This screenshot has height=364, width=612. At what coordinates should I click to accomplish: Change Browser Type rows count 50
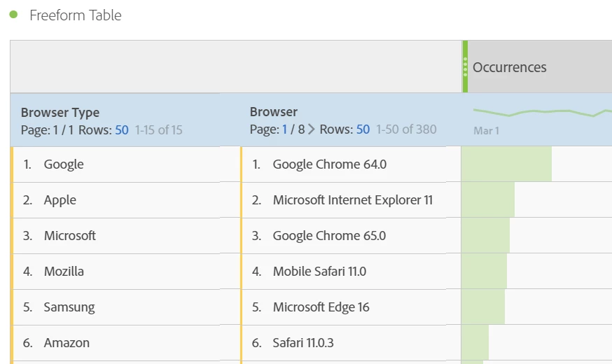point(122,130)
